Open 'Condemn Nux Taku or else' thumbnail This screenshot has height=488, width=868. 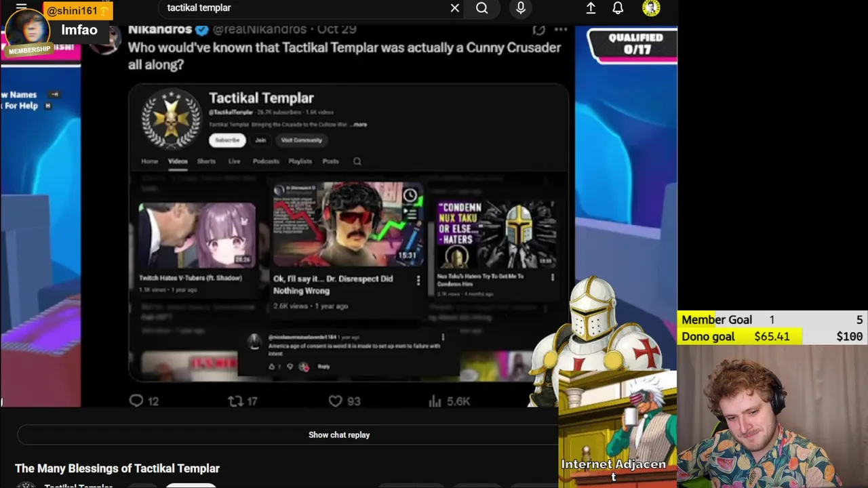497,235
